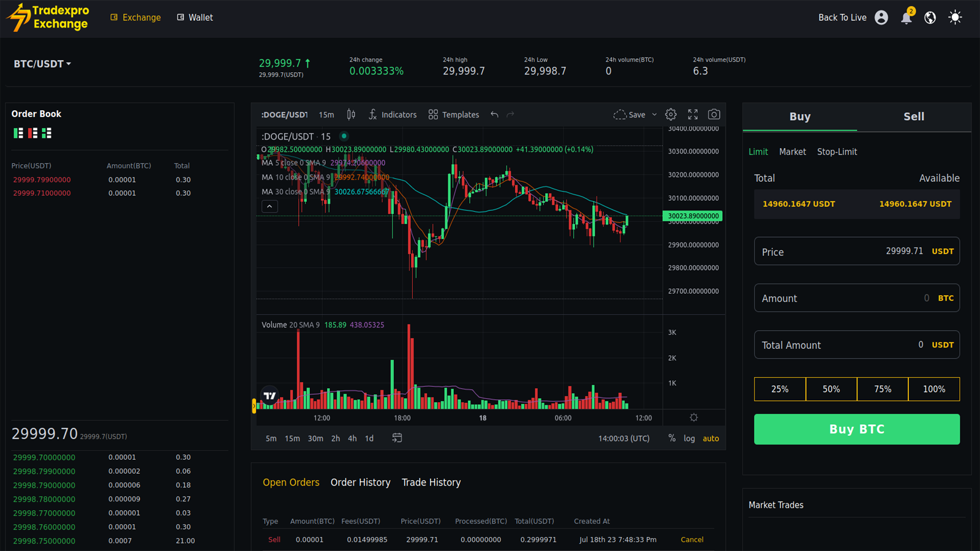Switch the site theme with the sun icon
This screenshot has height=551, width=980.
[x=954, y=17]
